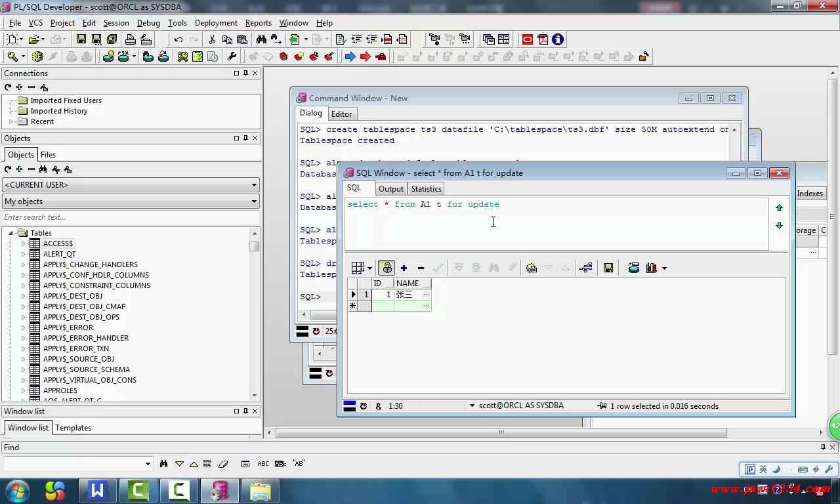Screen dimensions: 840x504
Task: Switch to the Statistics tab in SQL Window
Action: point(427,189)
